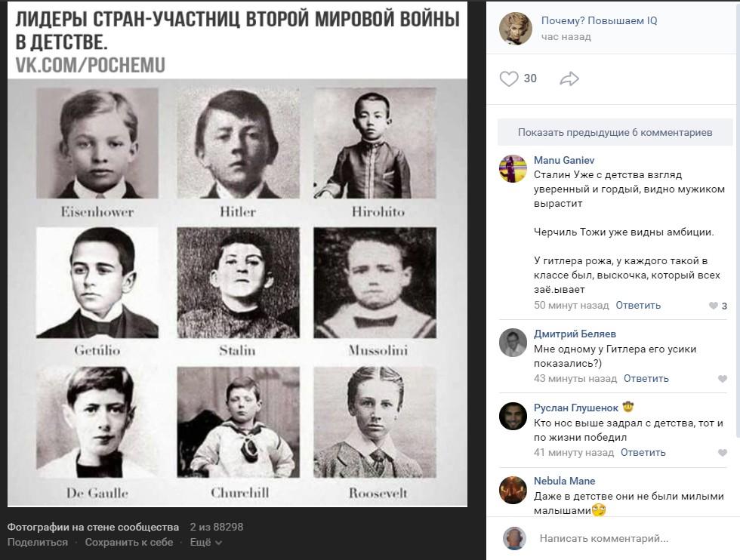Show previous 6 comments

(615, 133)
